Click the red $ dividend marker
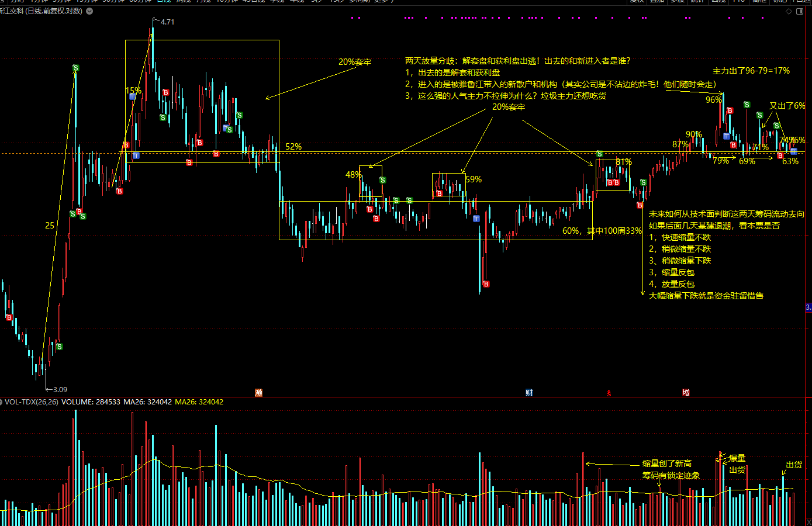Image resolution: width=812 pixels, height=526 pixels. click(609, 393)
